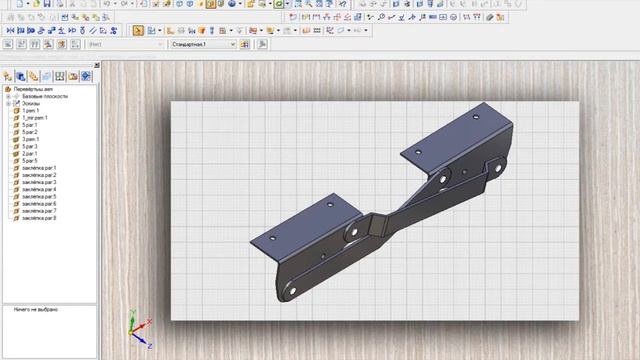Click the Open file folder icon

coord(36,4)
